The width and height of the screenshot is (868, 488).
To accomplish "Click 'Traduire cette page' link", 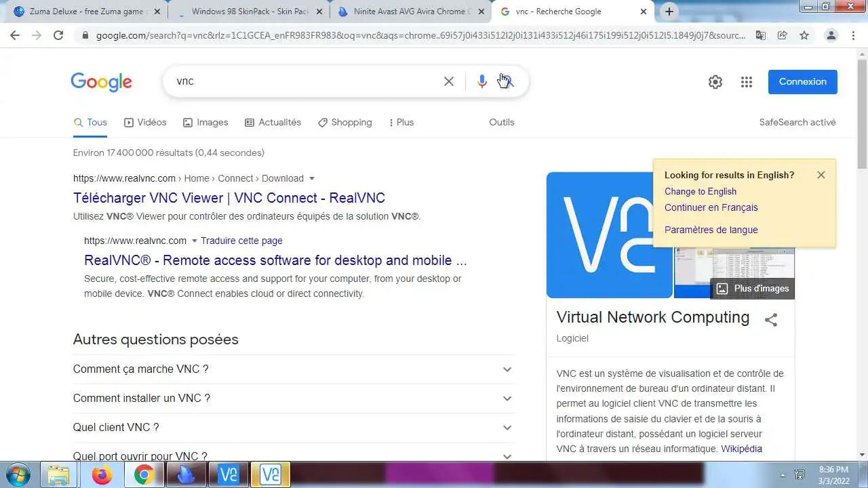I will coord(241,241).
